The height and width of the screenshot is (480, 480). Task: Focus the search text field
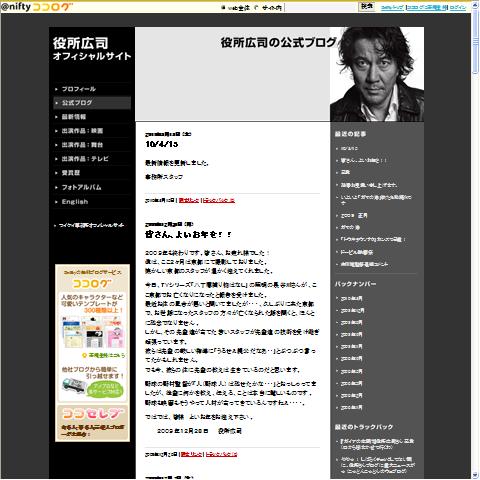click(321, 7)
